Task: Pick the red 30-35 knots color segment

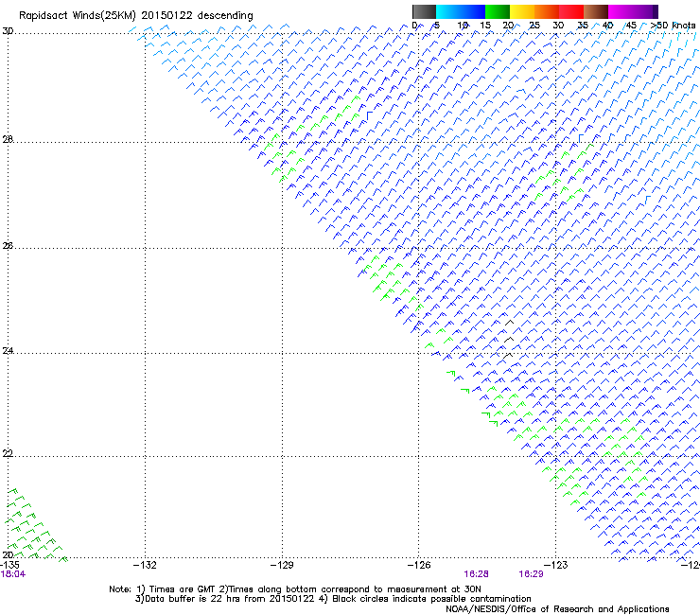Action: [x=571, y=11]
